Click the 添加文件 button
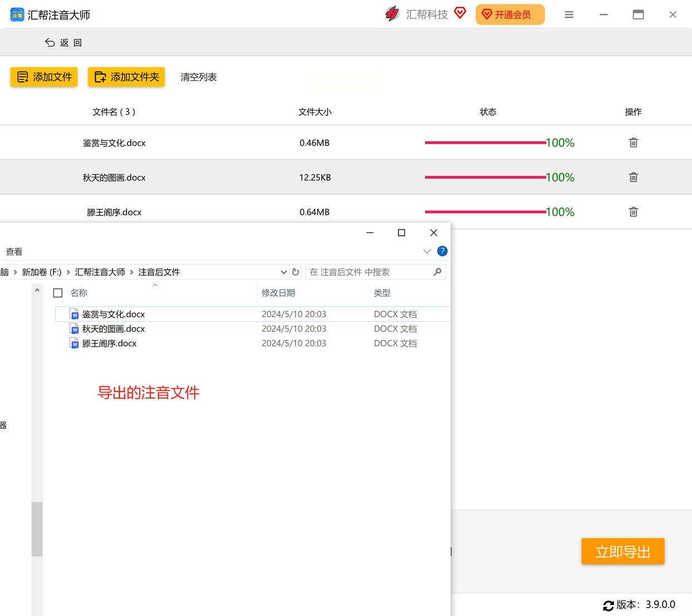Screen dimensions: 692x616 pos(44,77)
